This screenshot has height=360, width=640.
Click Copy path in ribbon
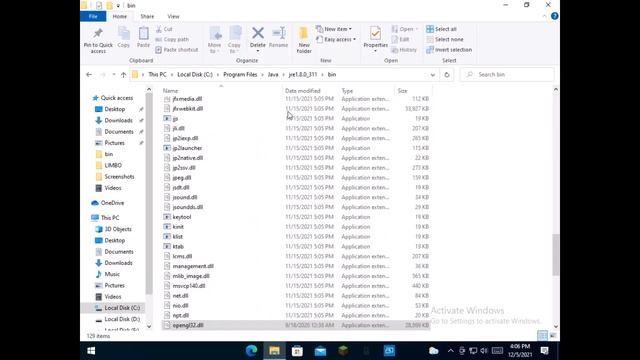point(172,40)
